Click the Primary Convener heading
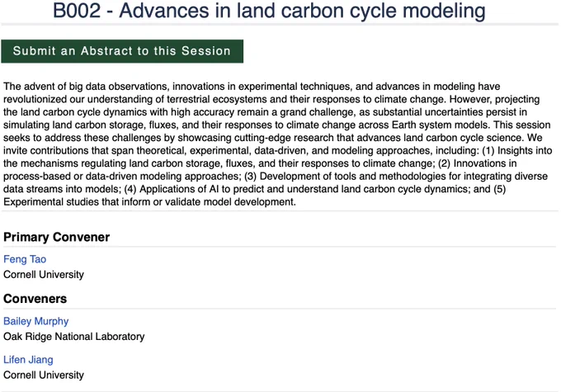 click(57, 237)
